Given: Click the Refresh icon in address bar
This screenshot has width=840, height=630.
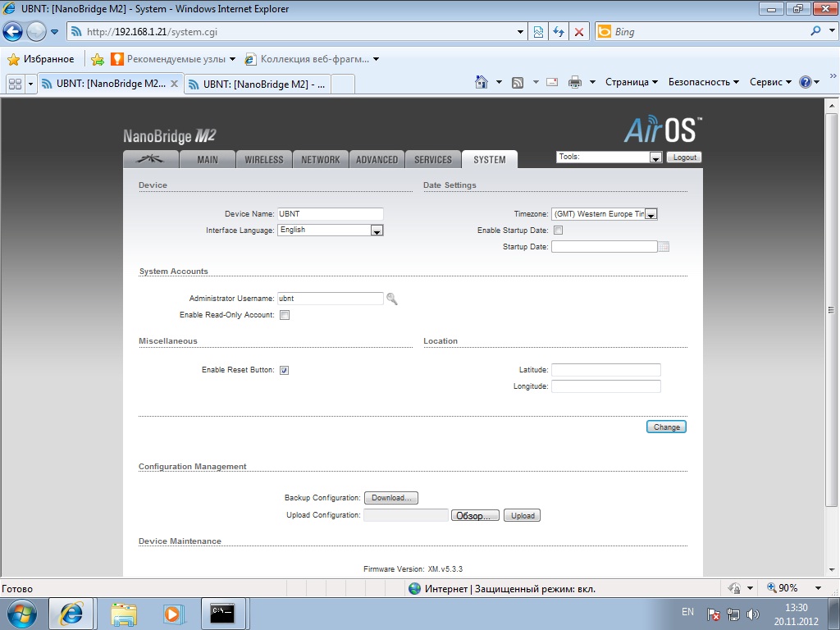Looking at the screenshot, I should click(x=559, y=32).
